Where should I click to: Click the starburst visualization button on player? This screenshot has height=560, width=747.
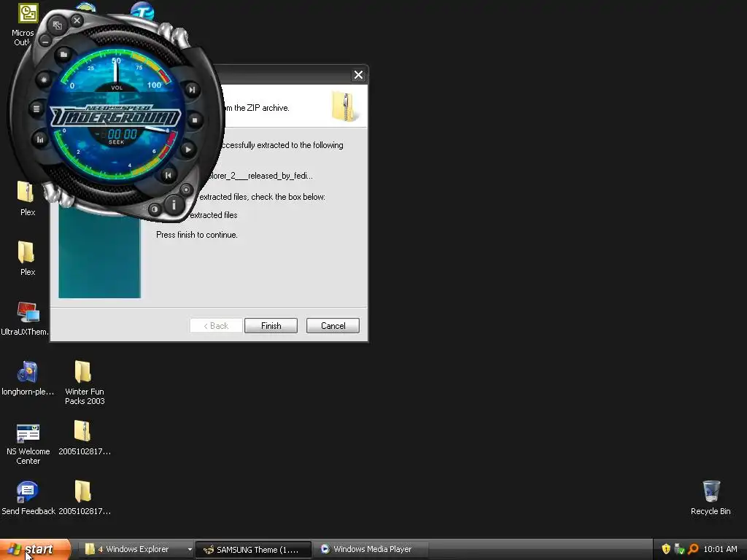[x=44, y=79]
